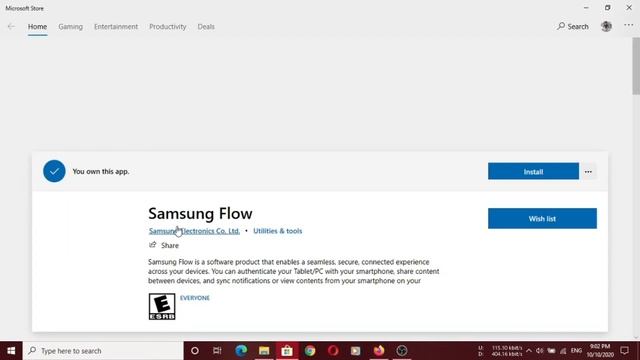Open the Utilities & tools category link
640x360 pixels.
(x=278, y=231)
